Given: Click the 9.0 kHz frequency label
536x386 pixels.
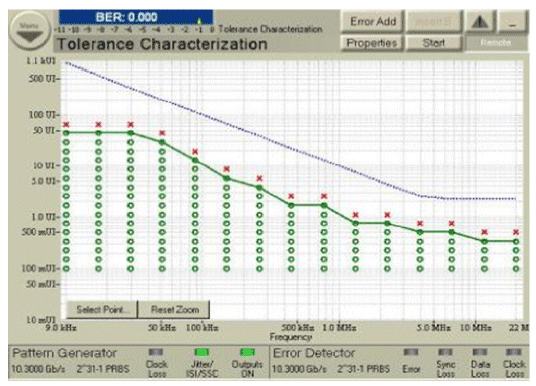Looking at the screenshot, I should (61, 328).
